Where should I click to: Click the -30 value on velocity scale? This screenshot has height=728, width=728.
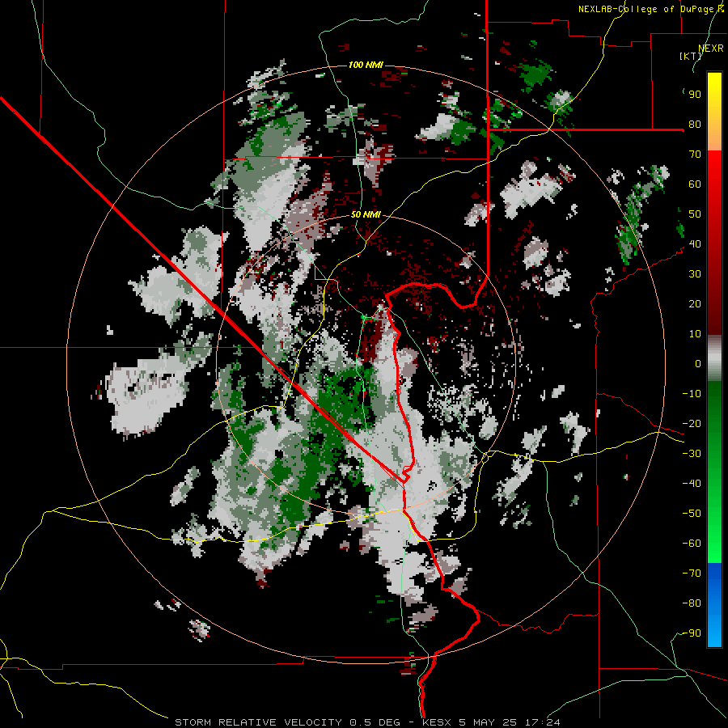pos(692,454)
